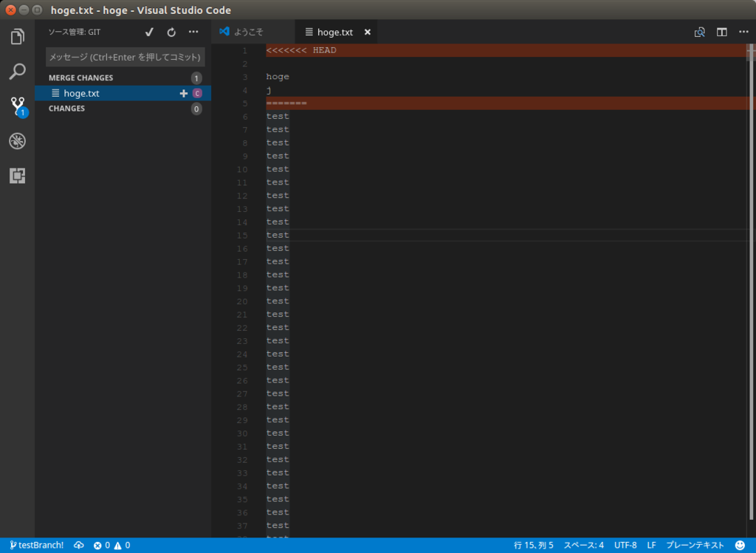
Task: Open editor more actions ellipsis
Action: click(x=743, y=32)
